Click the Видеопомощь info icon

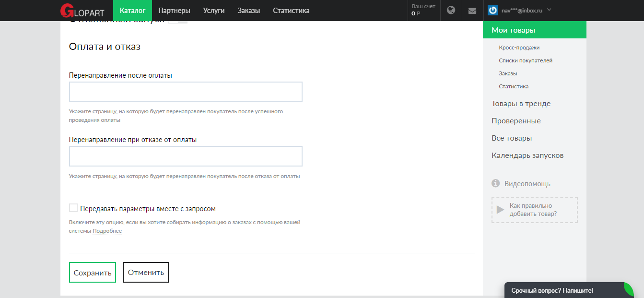click(496, 183)
